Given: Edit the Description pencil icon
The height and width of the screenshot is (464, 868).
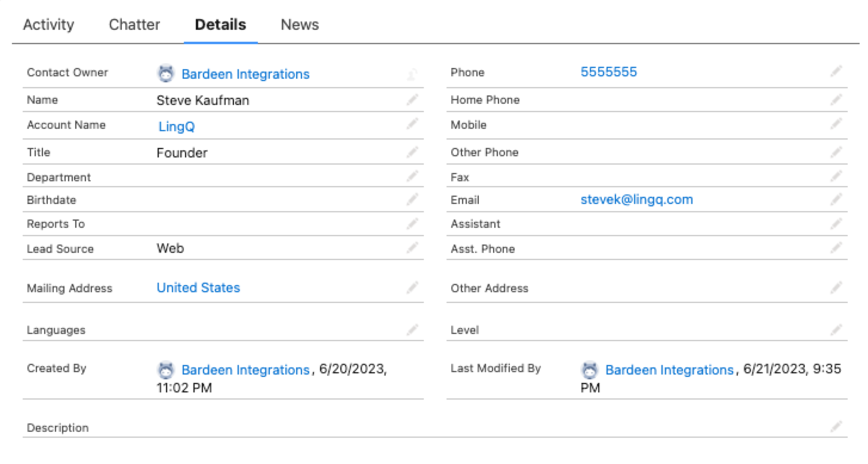Looking at the screenshot, I should point(836,426).
